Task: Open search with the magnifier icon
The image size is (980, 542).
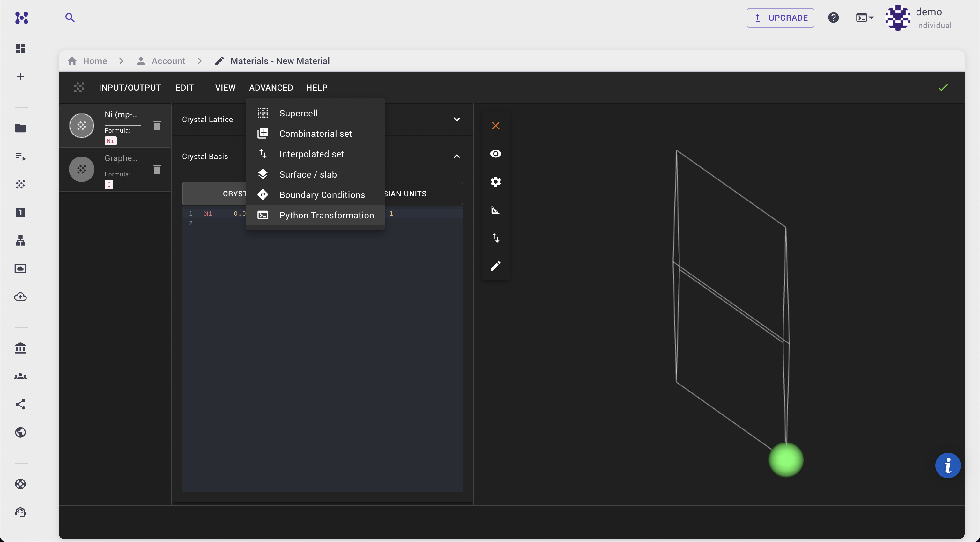Action: tap(70, 18)
